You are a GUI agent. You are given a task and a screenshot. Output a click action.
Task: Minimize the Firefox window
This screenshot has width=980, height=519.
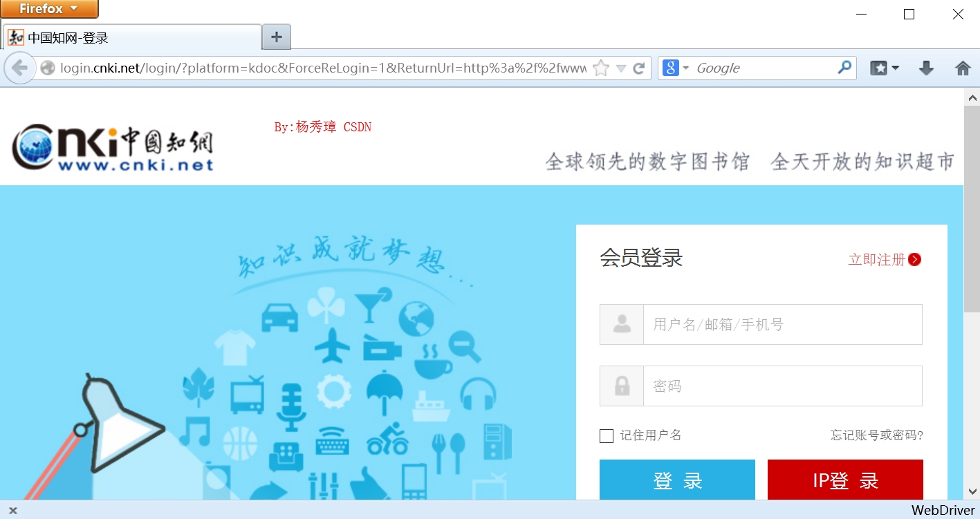click(x=861, y=14)
